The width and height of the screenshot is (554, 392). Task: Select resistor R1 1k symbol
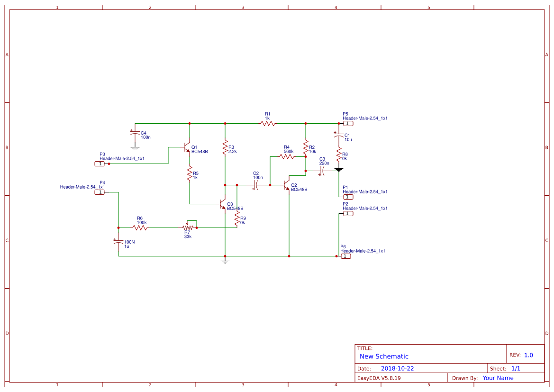tap(267, 123)
